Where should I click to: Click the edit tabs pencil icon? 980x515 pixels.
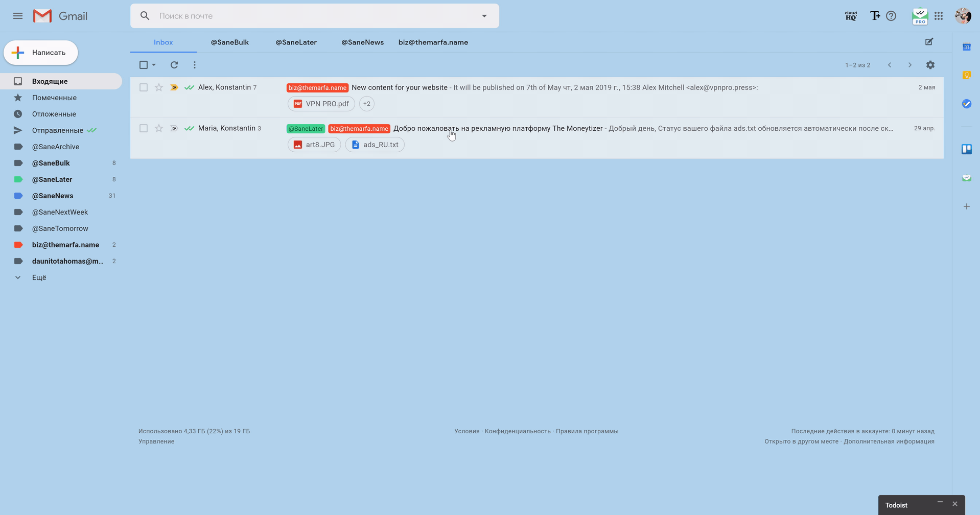click(x=929, y=42)
